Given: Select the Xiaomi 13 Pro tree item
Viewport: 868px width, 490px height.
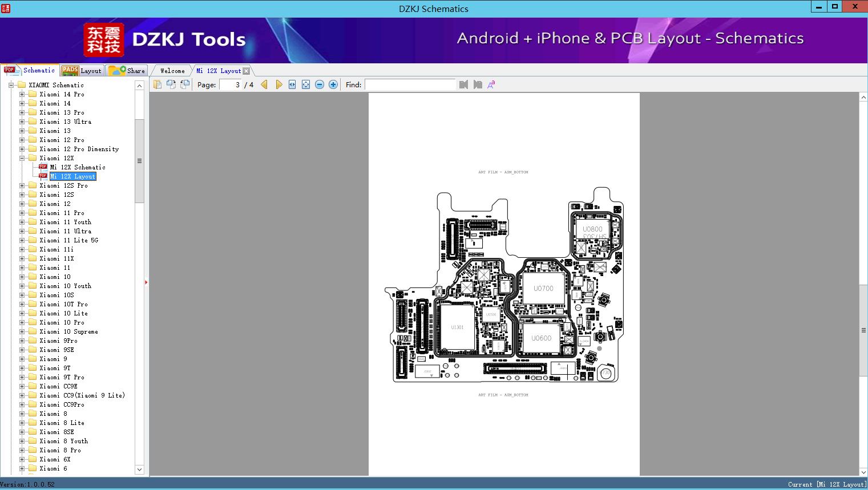Looking at the screenshot, I should point(62,112).
